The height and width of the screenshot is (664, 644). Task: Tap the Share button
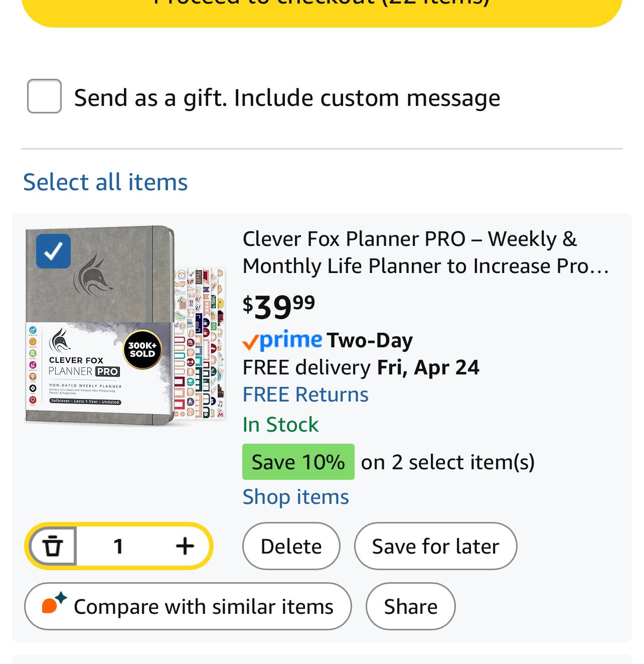(410, 606)
